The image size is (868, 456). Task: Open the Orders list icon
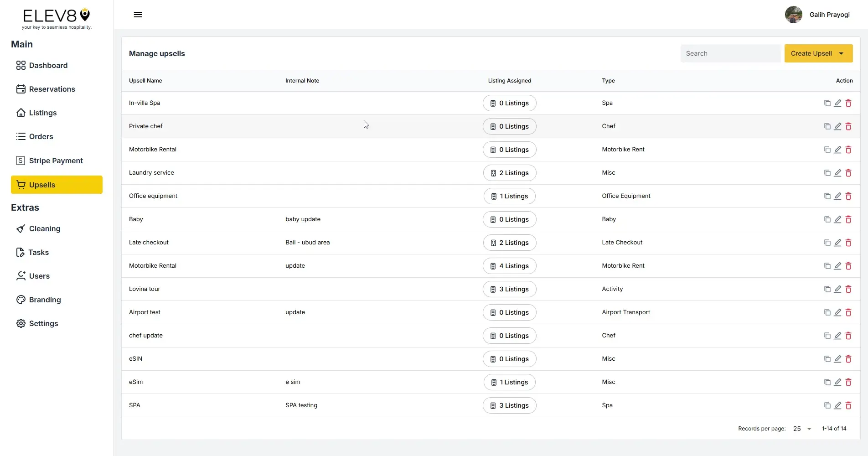point(21,136)
